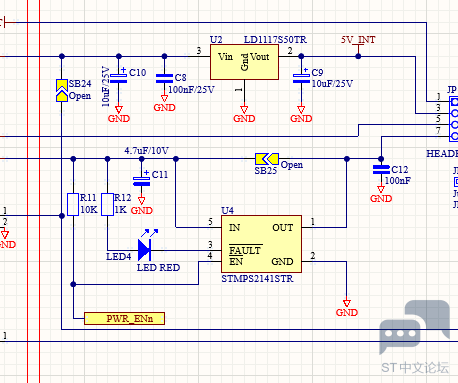Viewport: 458px width, 383px height.
Task: Click the GND symbol under C8
Action: 164,104
